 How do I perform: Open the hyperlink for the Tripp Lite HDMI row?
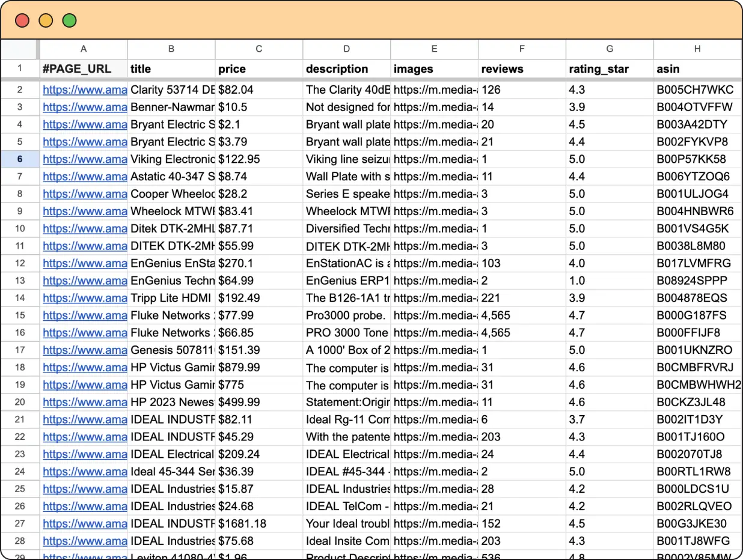coord(84,297)
